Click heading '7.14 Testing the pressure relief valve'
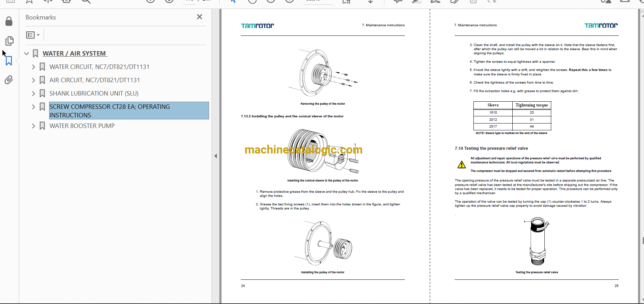Image resolution: width=644 pixels, height=304 pixels. tap(491, 148)
